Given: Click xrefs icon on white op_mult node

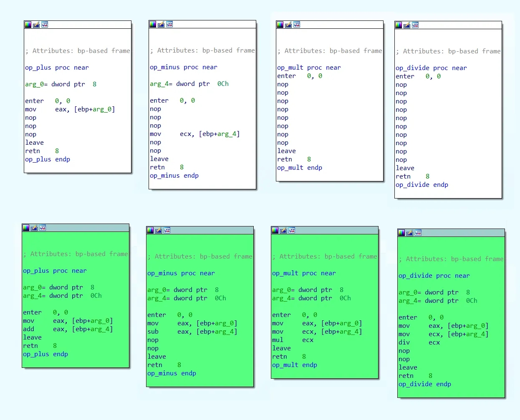Looking at the screenshot, I should (x=297, y=25).
